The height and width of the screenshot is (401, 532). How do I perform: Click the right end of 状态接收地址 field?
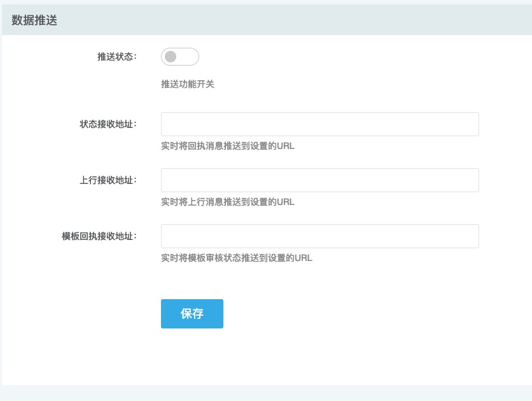coord(468,124)
